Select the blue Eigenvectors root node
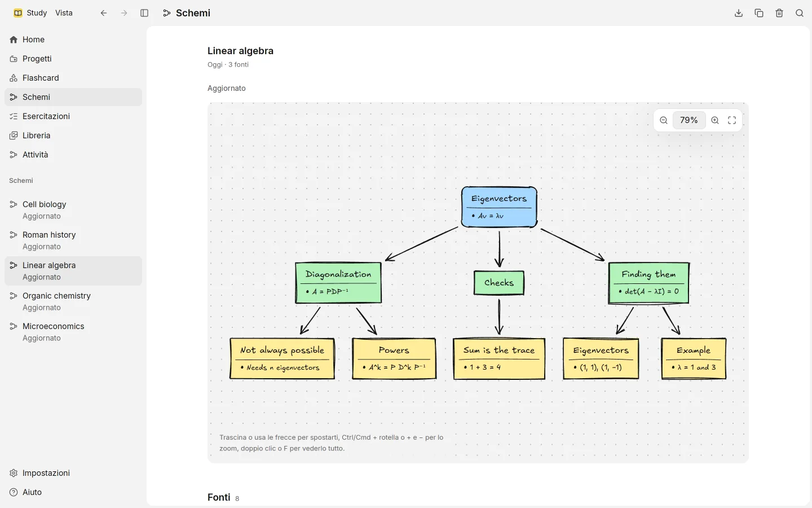The image size is (812, 508). click(499, 207)
